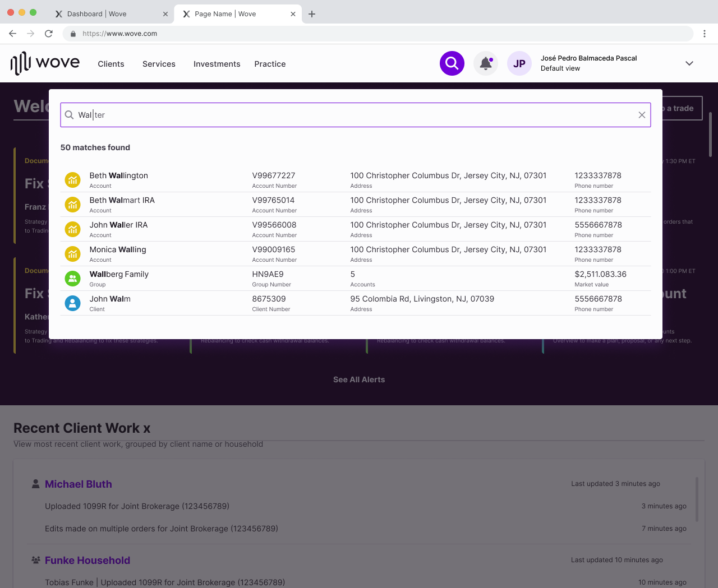This screenshot has height=588, width=718.
Task: Open the Clients menu
Action: tap(111, 64)
